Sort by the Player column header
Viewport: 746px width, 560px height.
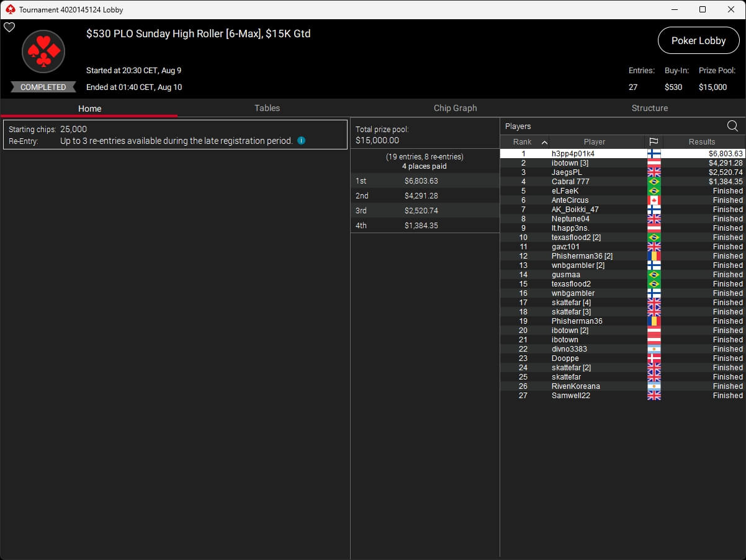[594, 142]
